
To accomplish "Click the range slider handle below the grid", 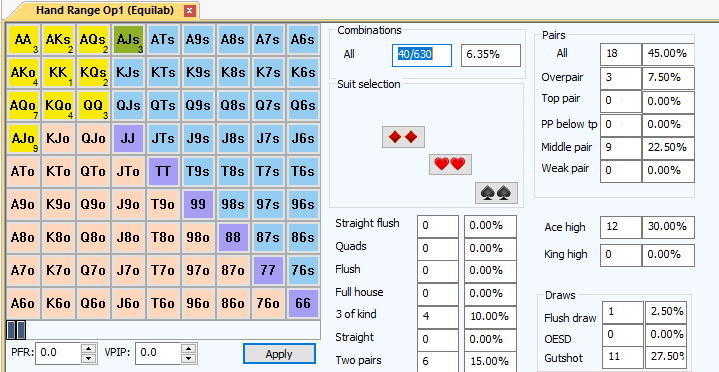I will pos(16,330).
